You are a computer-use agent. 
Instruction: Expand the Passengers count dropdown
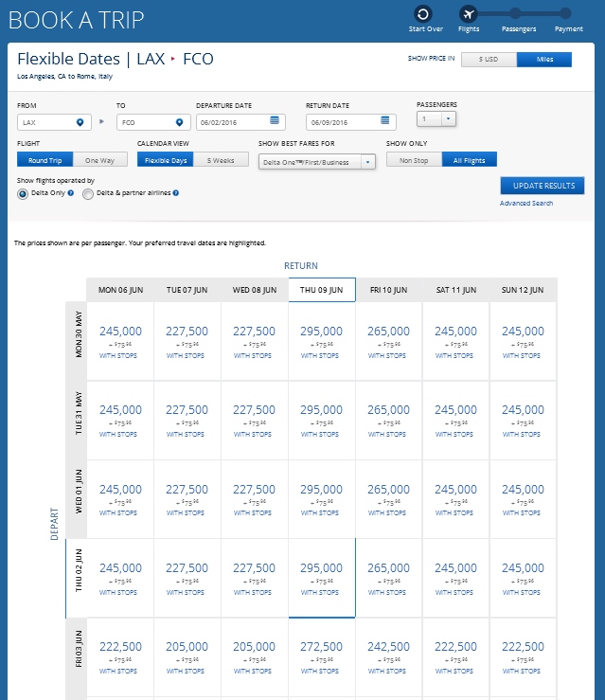pos(448,118)
